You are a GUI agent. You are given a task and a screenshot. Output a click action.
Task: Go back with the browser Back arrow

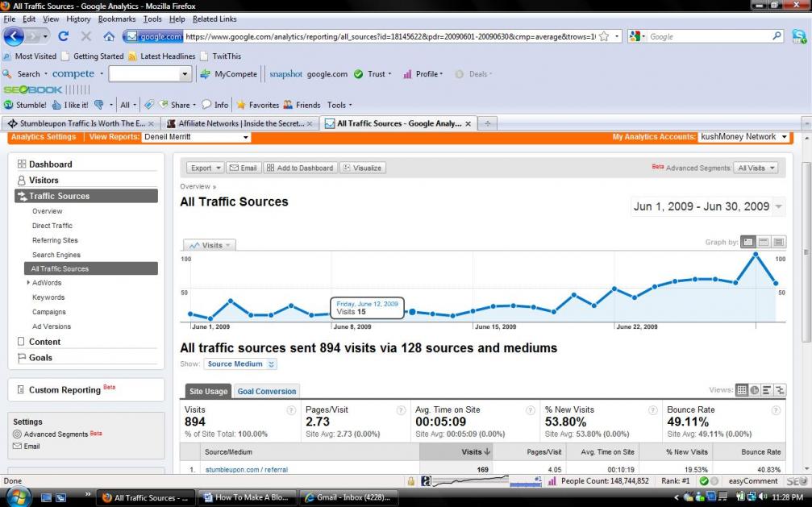coord(14,37)
